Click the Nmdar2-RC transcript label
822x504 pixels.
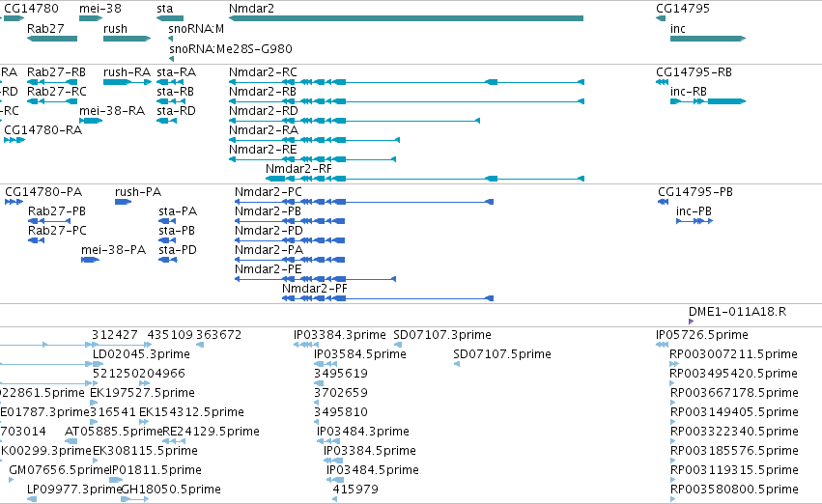pos(263,71)
